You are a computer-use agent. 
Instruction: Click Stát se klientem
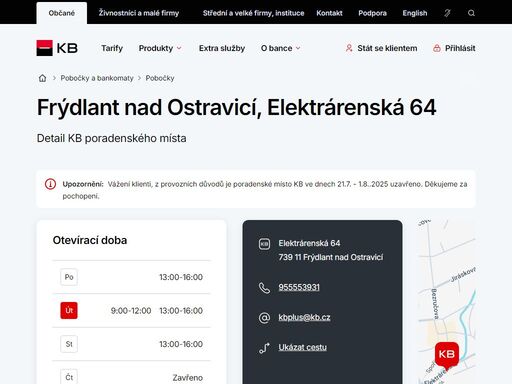(x=387, y=48)
